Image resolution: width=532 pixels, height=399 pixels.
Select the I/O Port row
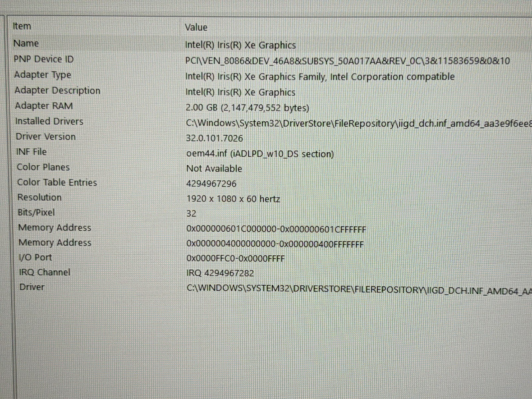click(x=35, y=257)
